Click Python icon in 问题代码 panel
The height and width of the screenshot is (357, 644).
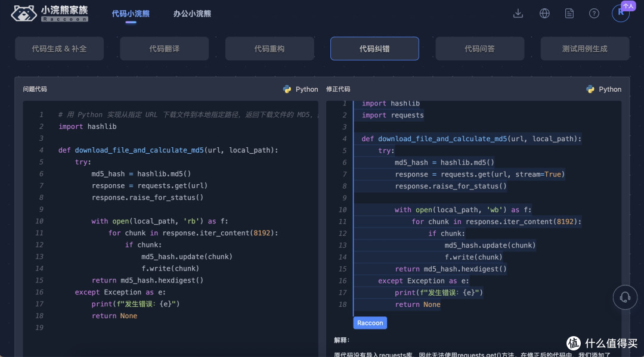[287, 89]
